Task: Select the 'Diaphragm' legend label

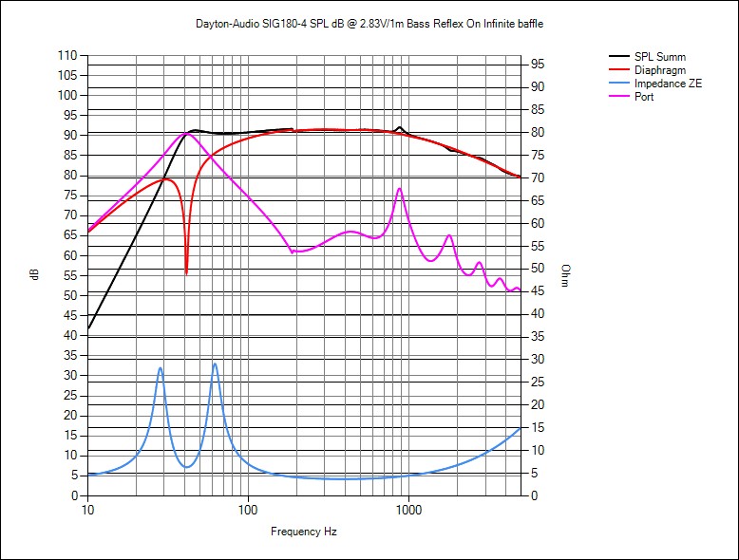Action: point(660,70)
